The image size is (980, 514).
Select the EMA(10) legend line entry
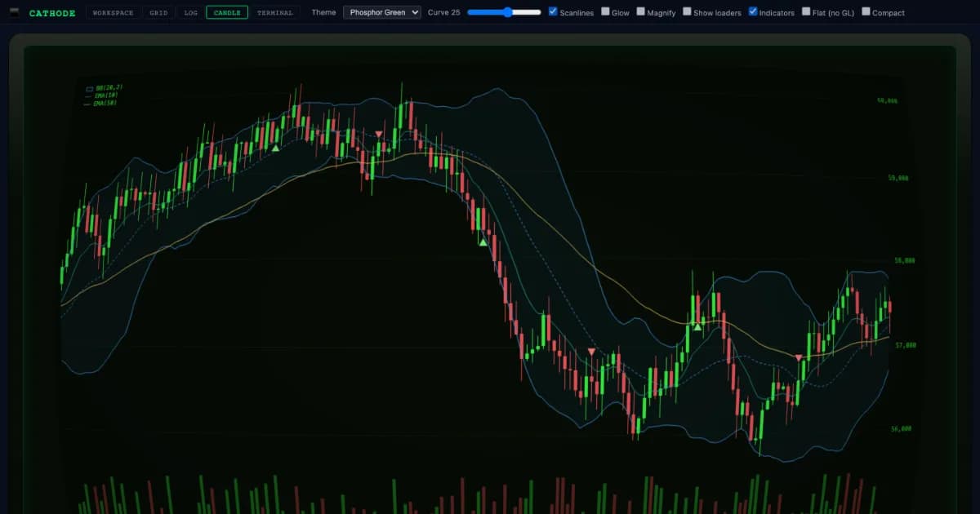coord(103,95)
